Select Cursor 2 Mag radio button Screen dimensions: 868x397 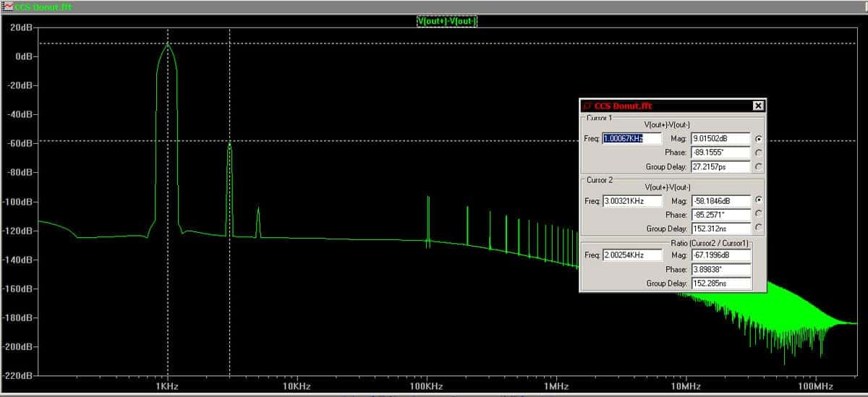(x=758, y=200)
